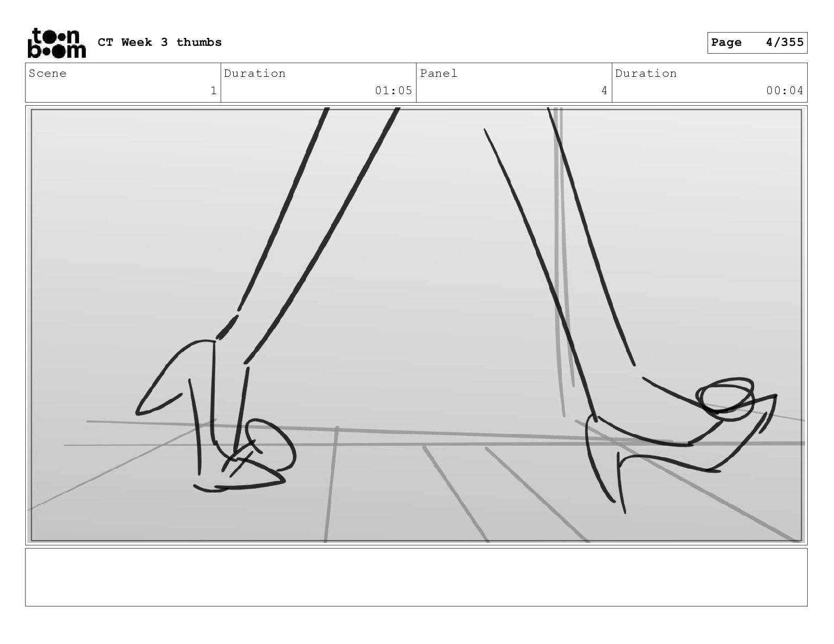Screen dimensions: 834x644
Task: Click the empty notes box below the panel
Action: click(416, 577)
